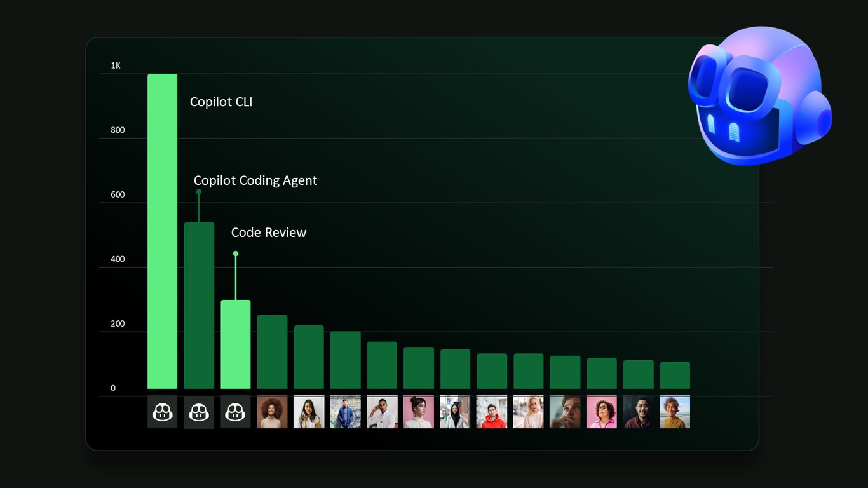This screenshot has width=868, height=488.
Task: Click the Copilot Coding Agent label
Action: (255, 180)
